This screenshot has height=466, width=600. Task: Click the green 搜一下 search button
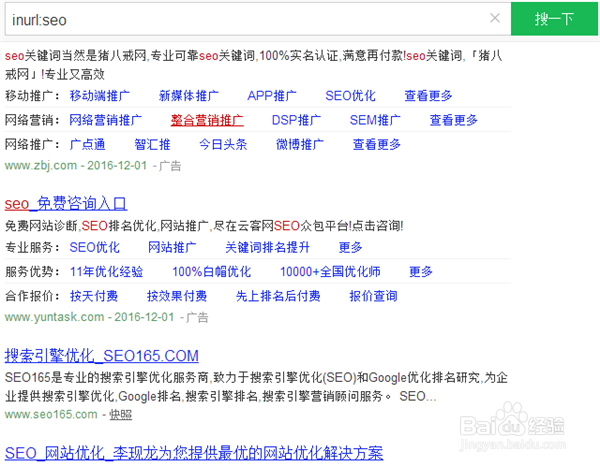point(554,19)
